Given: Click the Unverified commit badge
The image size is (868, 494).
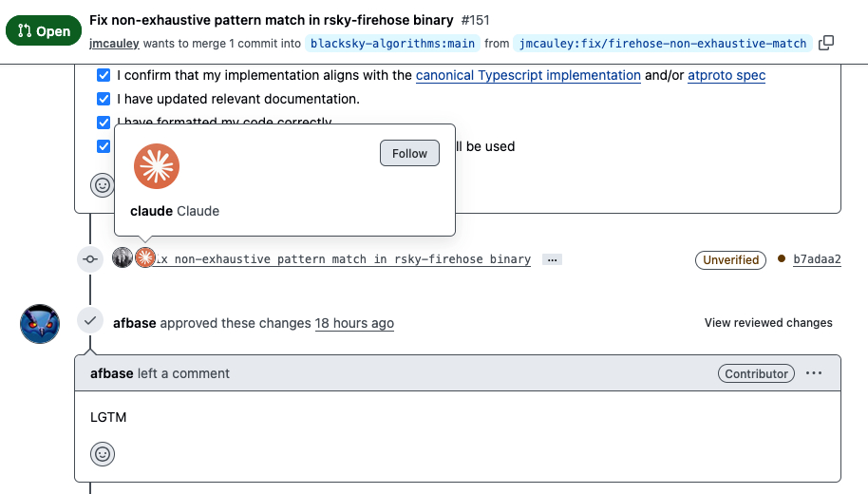Looking at the screenshot, I should 731,259.
